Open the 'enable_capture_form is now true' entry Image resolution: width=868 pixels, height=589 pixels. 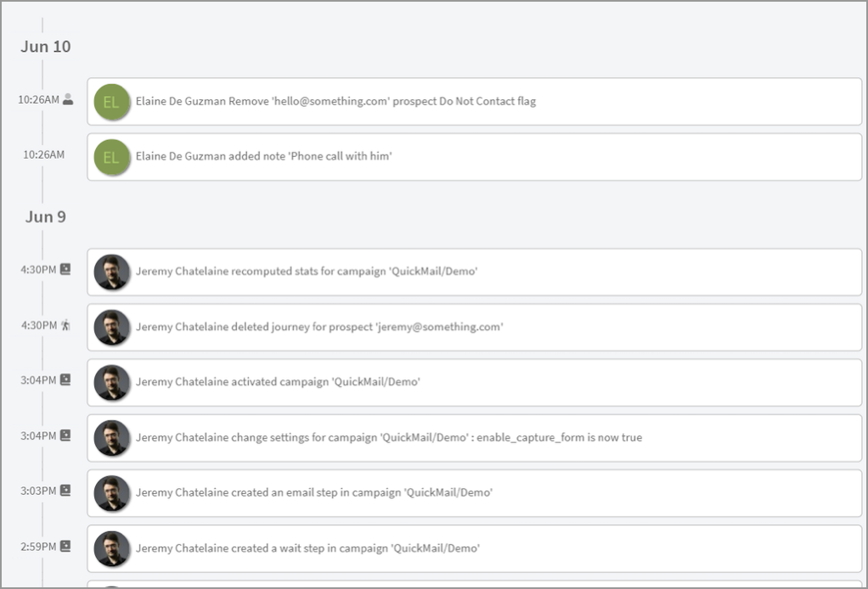coord(389,438)
